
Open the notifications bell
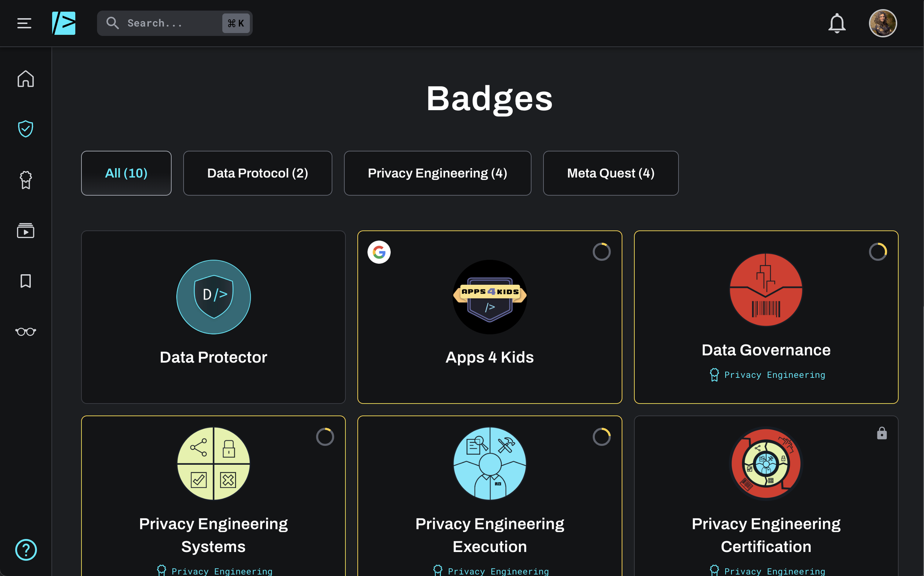[x=836, y=23]
